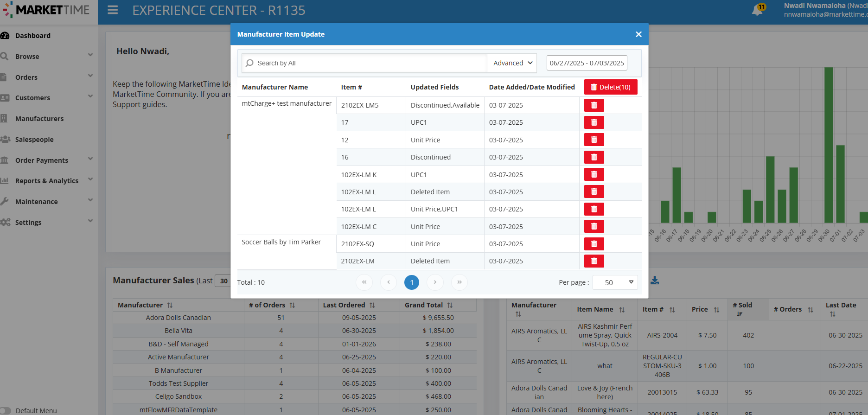Viewport: 868px width, 415px height.
Task: Open Manufacturers from the sidebar
Action: pyautogui.click(x=39, y=119)
